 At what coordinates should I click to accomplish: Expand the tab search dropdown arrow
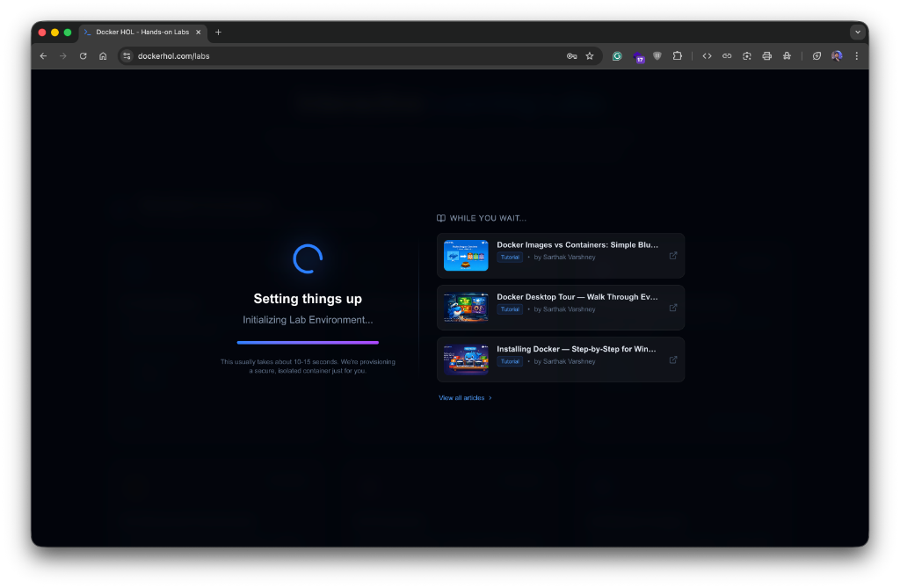coord(857,33)
